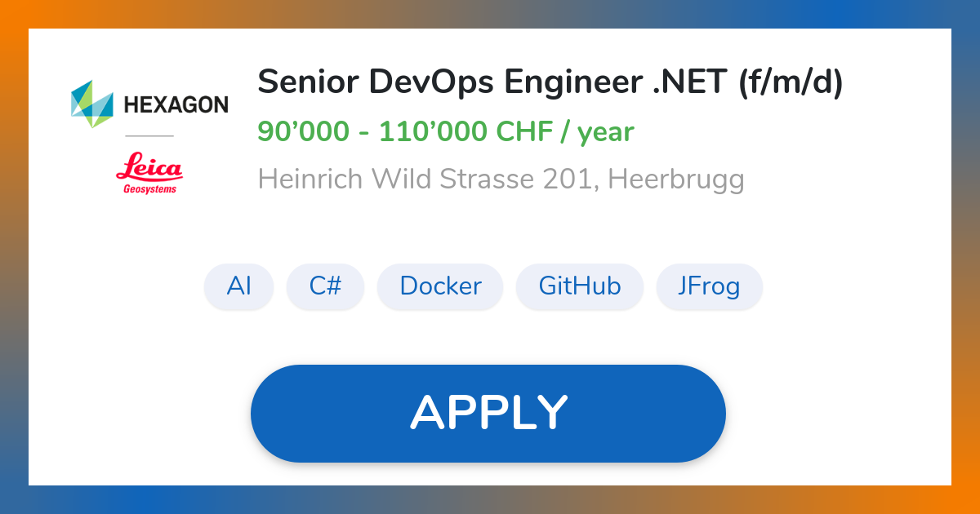Open the GitHub skill tag
Image resolution: width=980 pixels, height=514 pixels.
pyautogui.click(x=580, y=286)
